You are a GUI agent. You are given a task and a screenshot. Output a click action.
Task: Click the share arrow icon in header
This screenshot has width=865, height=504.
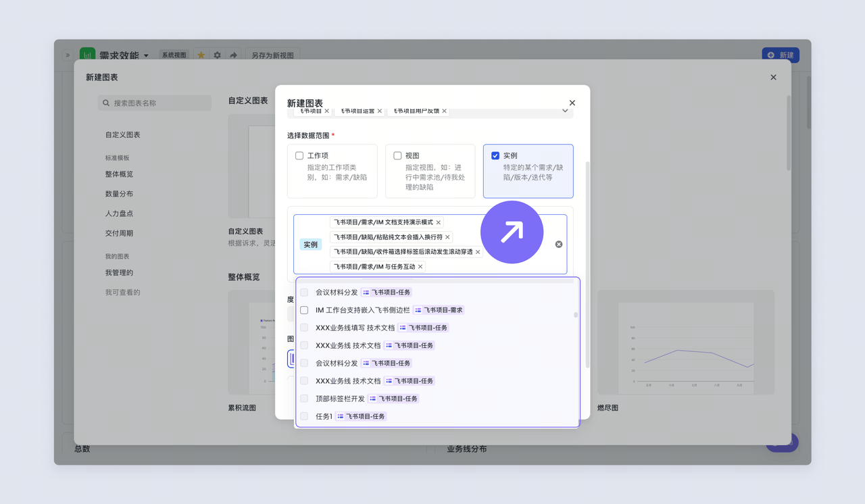point(233,55)
